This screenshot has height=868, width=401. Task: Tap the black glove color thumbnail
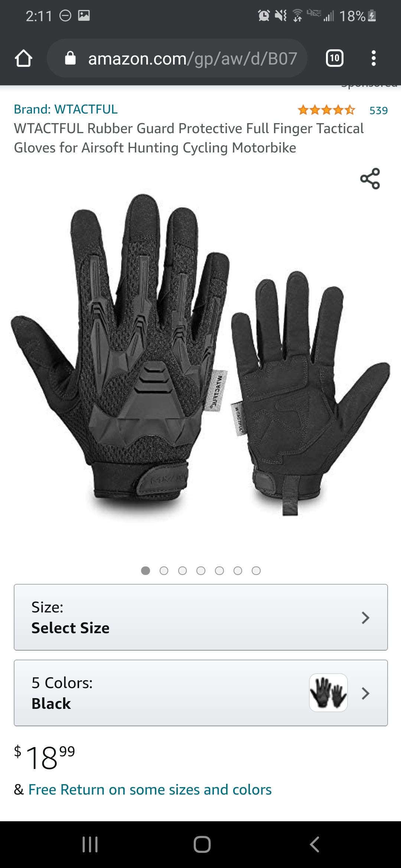328,693
